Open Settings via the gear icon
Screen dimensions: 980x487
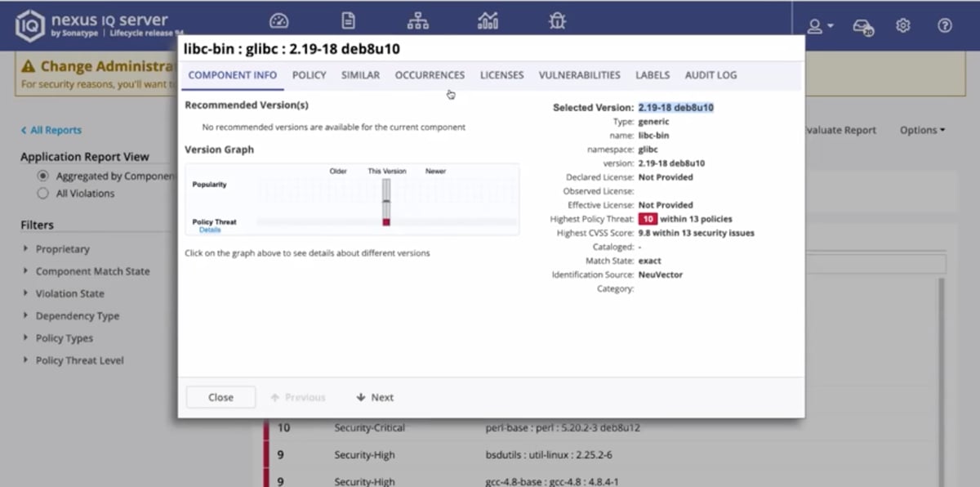coord(902,25)
